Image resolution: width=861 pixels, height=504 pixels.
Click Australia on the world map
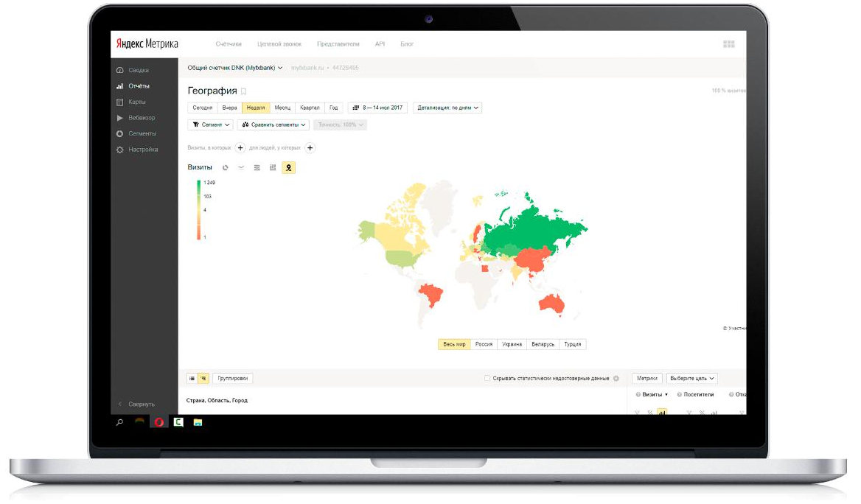point(552,304)
